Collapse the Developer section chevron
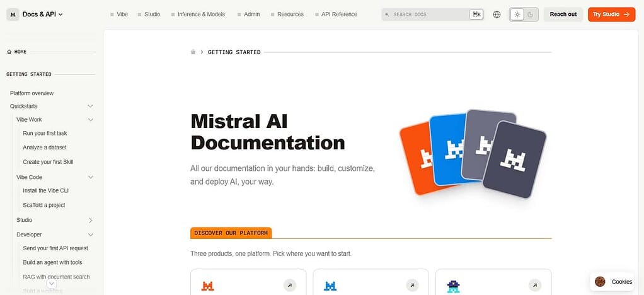The width and height of the screenshot is (644, 295). (91, 234)
